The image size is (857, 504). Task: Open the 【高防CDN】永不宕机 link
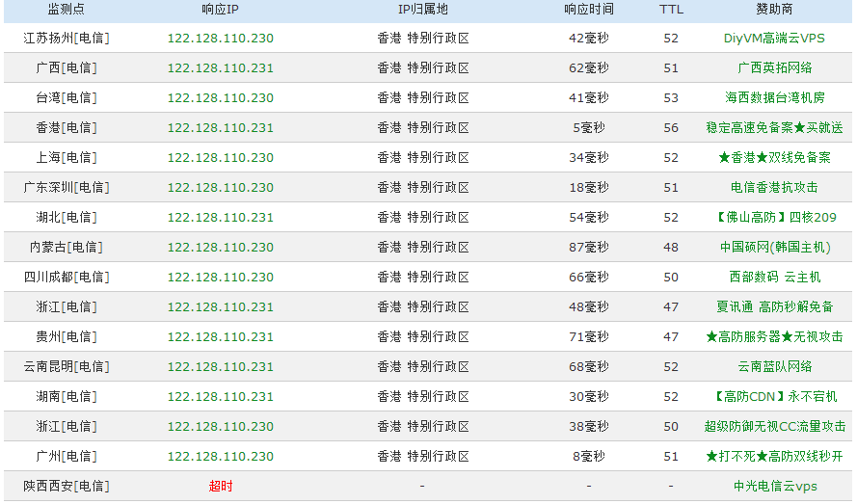coord(774,397)
